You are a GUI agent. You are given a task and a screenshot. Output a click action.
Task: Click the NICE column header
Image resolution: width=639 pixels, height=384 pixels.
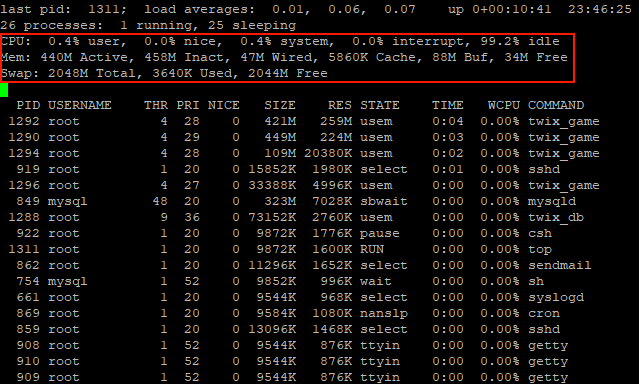[x=224, y=105]
